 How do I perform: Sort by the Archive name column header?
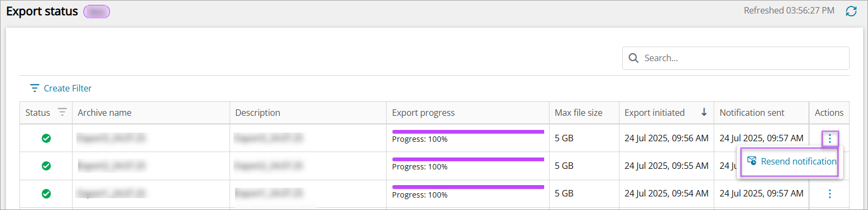pos(105,113)
